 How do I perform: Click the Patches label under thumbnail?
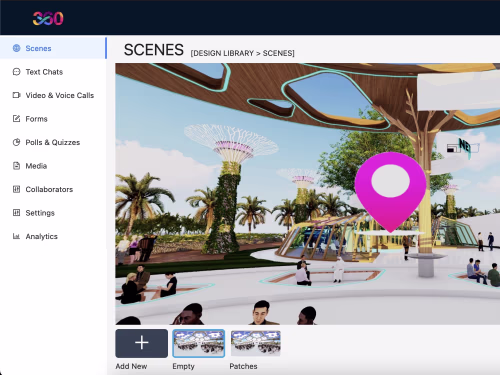(x=243, y=366)
